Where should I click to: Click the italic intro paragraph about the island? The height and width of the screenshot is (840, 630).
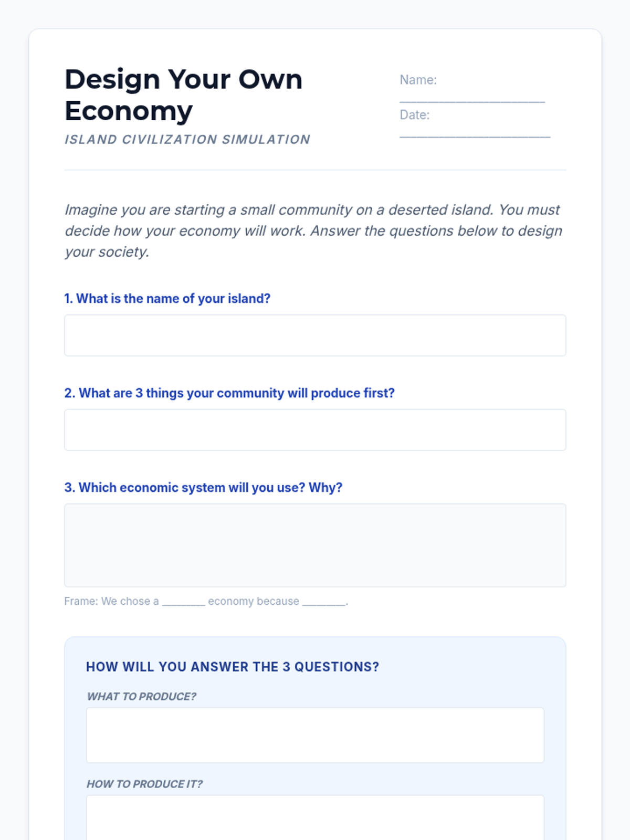pos(313,230)
